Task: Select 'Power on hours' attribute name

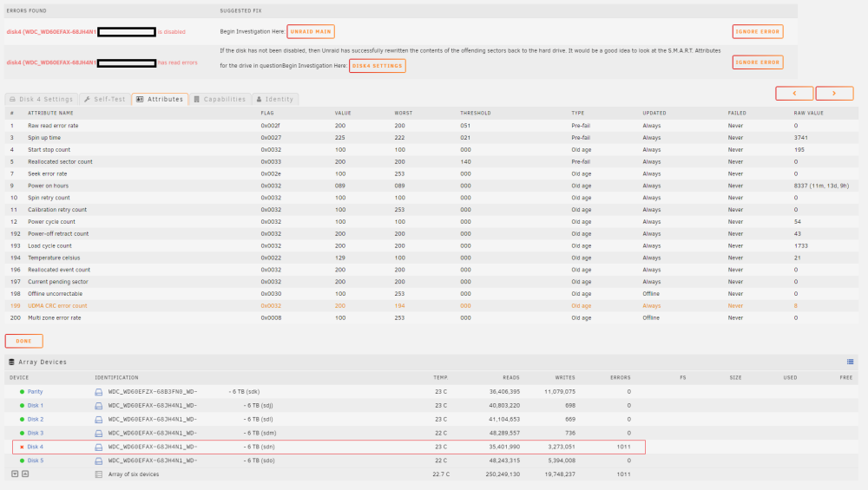Action: click(48, 186)
